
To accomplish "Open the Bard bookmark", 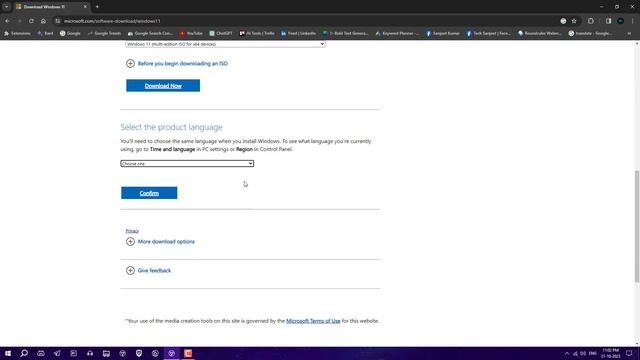I will pyautogui.click(x=45, y=33).
